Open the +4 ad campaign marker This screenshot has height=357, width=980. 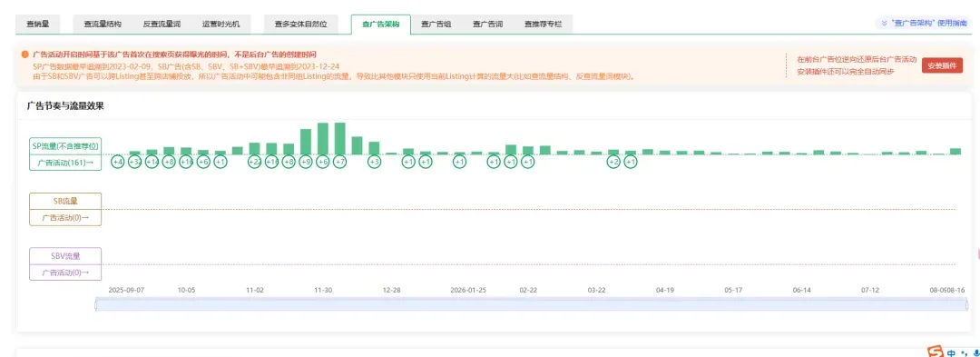118,162
